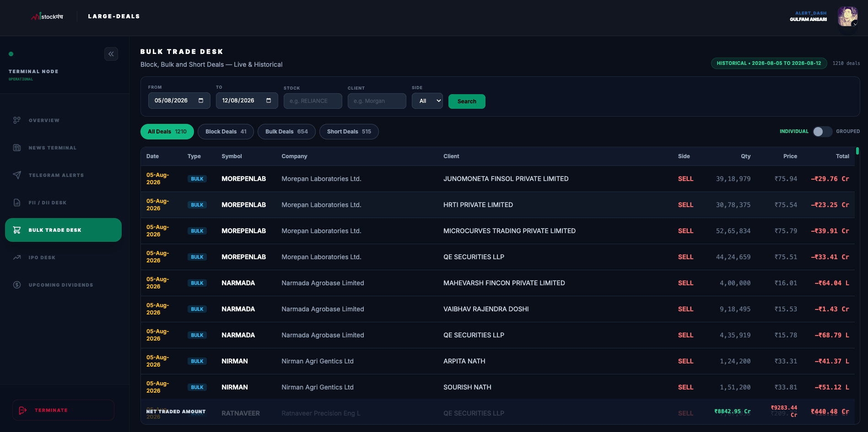
Task: Click NIRMAN symbol in ARPITA NATH row
Action: click(235, 361)
